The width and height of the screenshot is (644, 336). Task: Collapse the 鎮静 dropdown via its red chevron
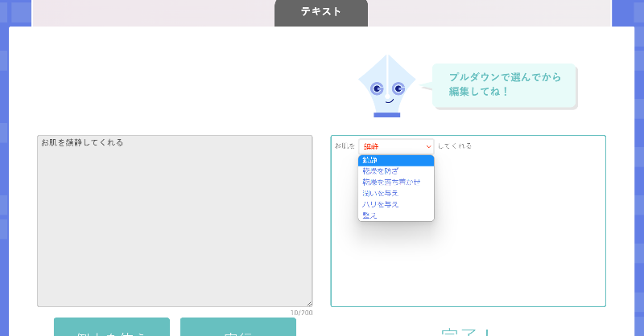coord(428,146)
